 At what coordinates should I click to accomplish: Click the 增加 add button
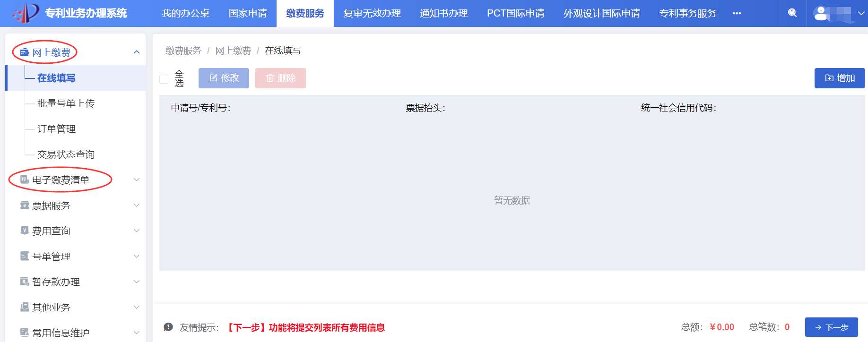pos(840,78)
